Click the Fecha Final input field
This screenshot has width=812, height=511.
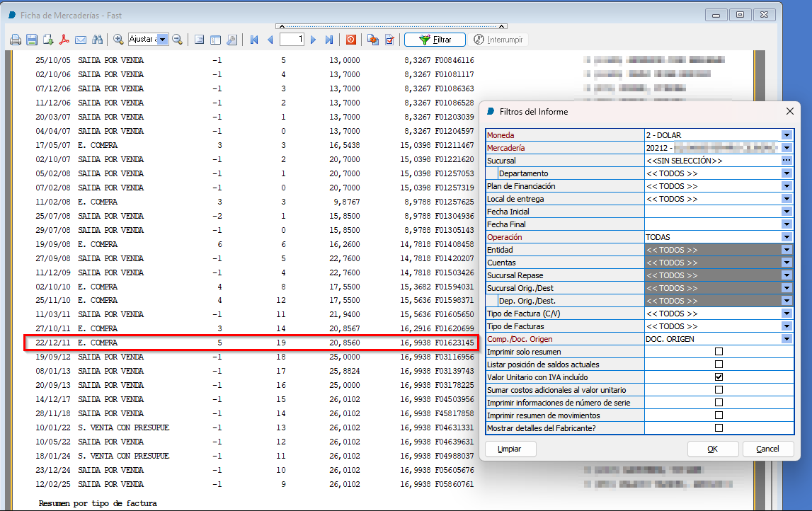click(x=713, y=224)
